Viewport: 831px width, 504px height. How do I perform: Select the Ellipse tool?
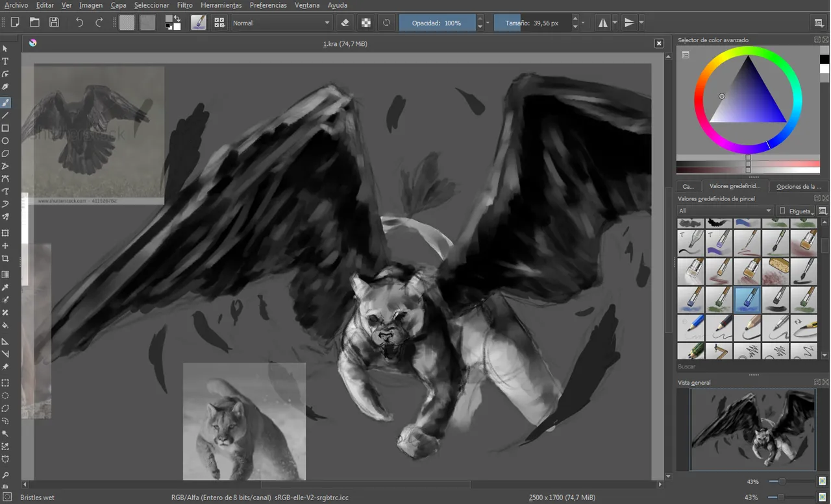[5, 141]
